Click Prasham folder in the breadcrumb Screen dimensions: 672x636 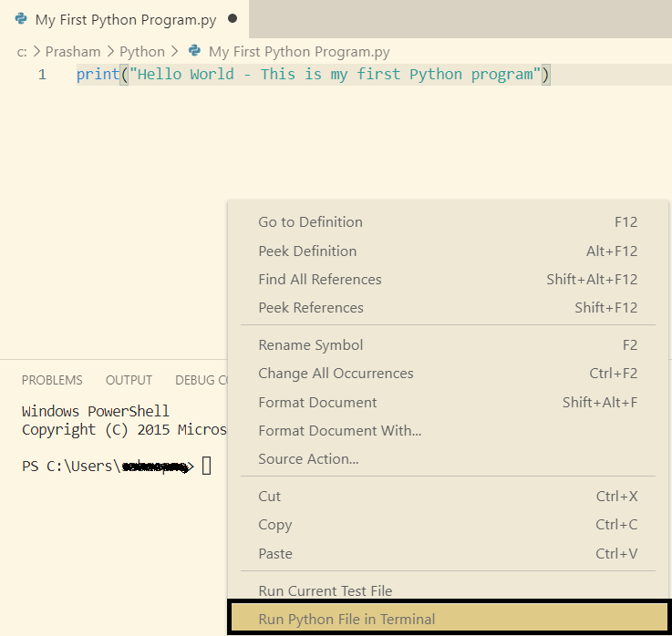tap(73, 52)
